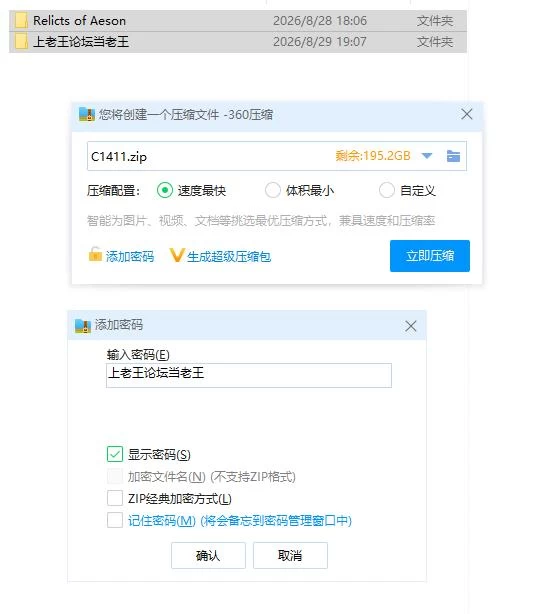
Task: Close the 添加密码 dialog
Action: click(411, 326)
